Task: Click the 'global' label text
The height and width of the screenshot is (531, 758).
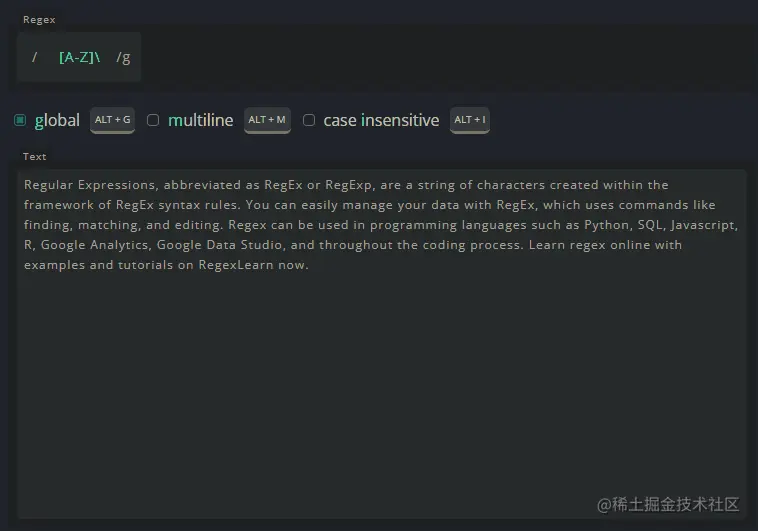Action: (x=57, y=120)
